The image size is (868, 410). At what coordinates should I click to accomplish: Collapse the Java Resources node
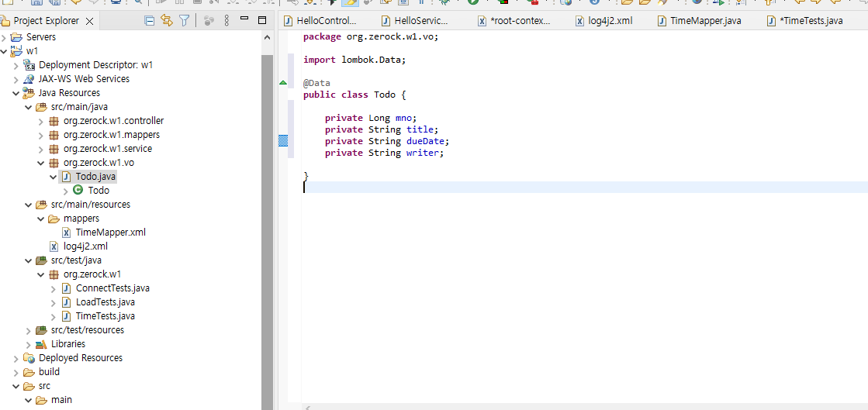point(16,93)
